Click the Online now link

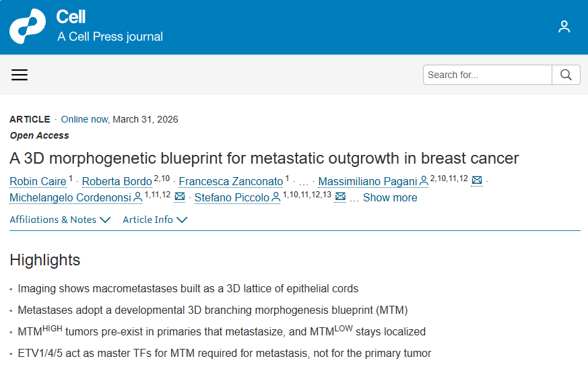point(84,119)
